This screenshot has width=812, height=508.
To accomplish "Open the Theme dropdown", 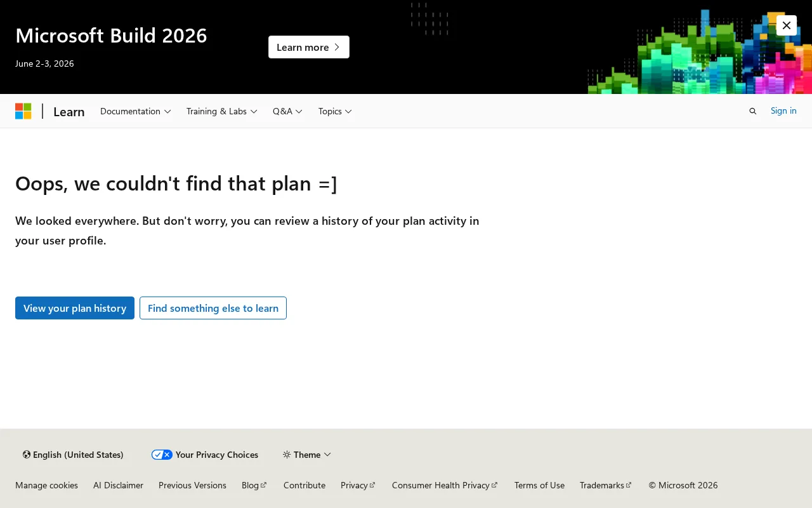I will [x=307, y=455].
